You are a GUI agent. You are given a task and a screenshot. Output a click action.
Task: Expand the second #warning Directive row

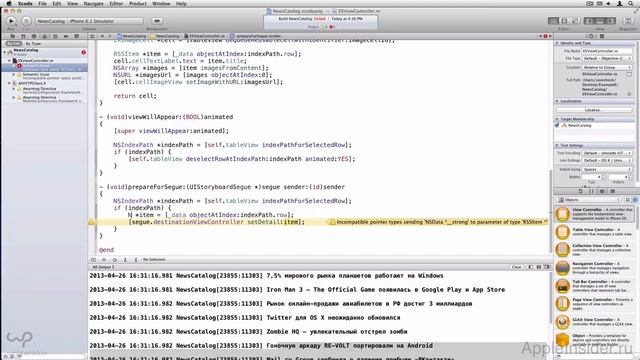click(13, 98)
